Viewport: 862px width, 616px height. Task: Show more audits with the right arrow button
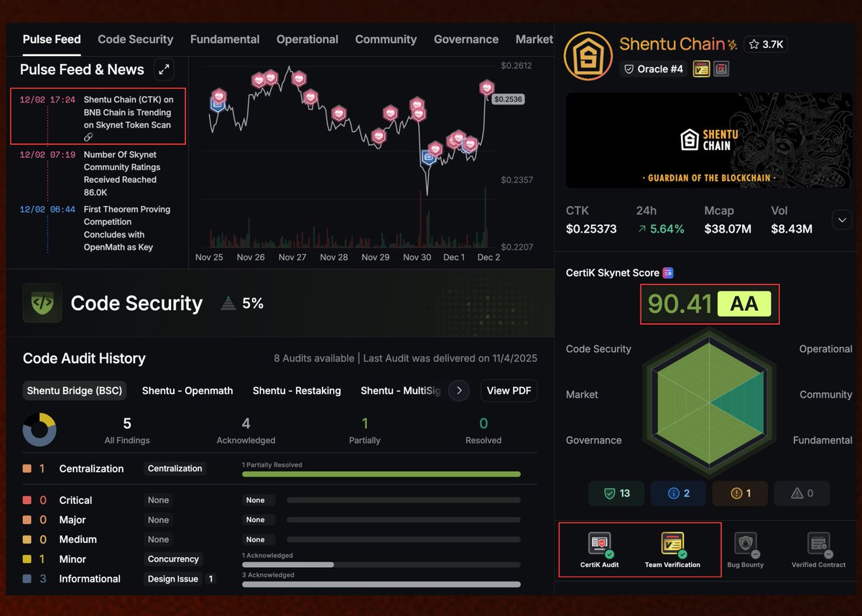459,391
